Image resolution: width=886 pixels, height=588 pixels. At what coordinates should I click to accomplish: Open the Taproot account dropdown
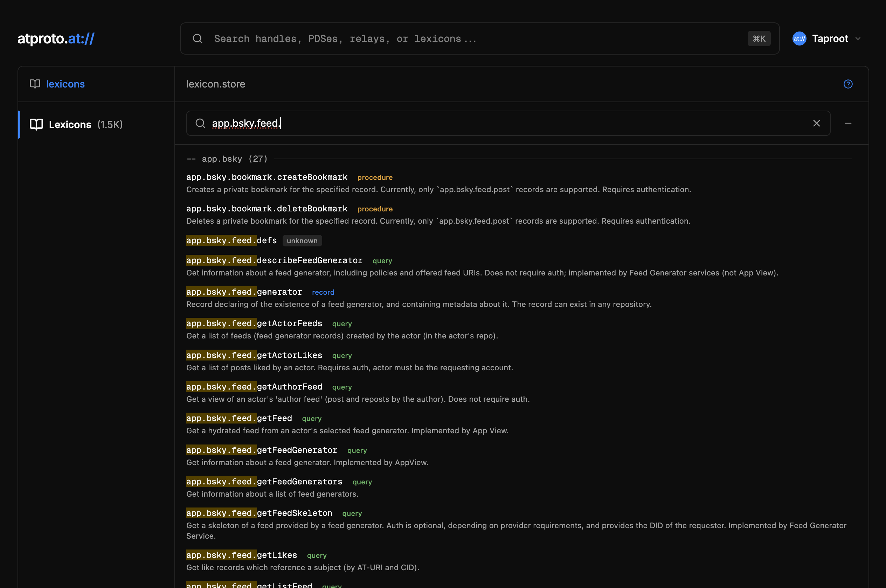click(858, 38)
